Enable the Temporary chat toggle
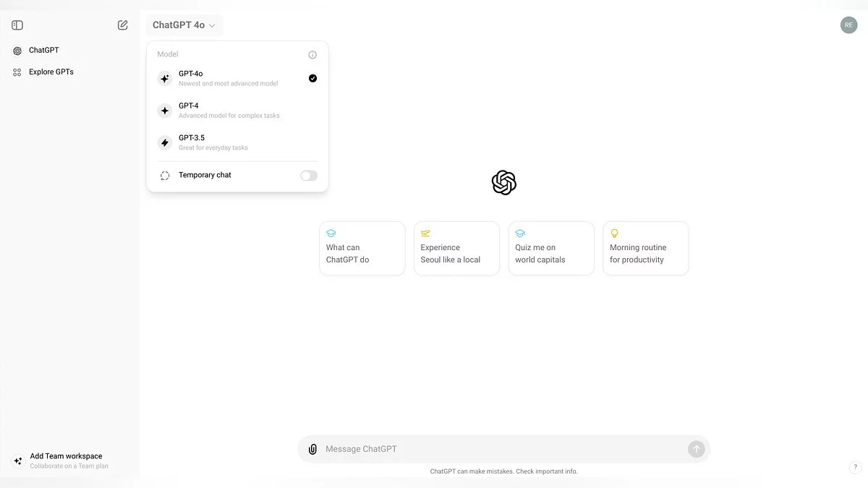 (x=309, y=176)
